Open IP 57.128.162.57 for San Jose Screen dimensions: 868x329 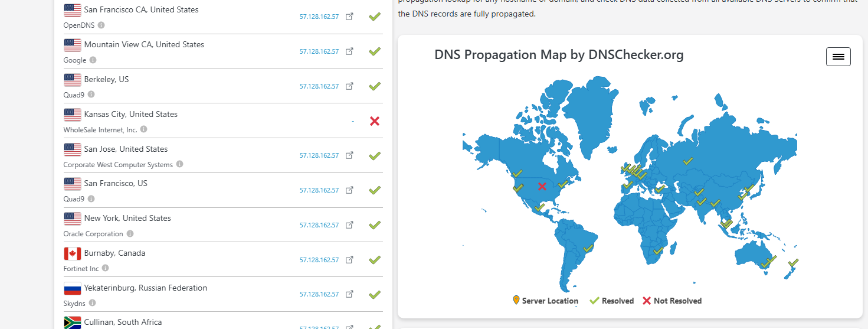coord(319,155)
